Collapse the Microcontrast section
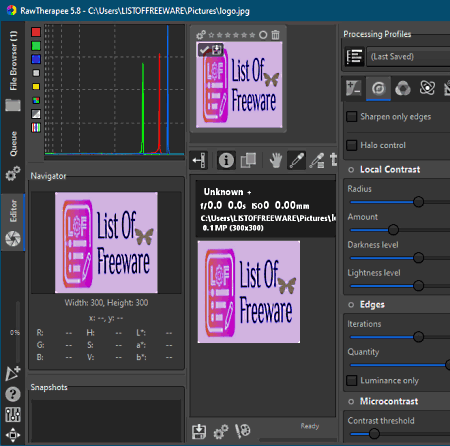The height and width of the screenshot is (446, 450). click(x=389, y=401)
